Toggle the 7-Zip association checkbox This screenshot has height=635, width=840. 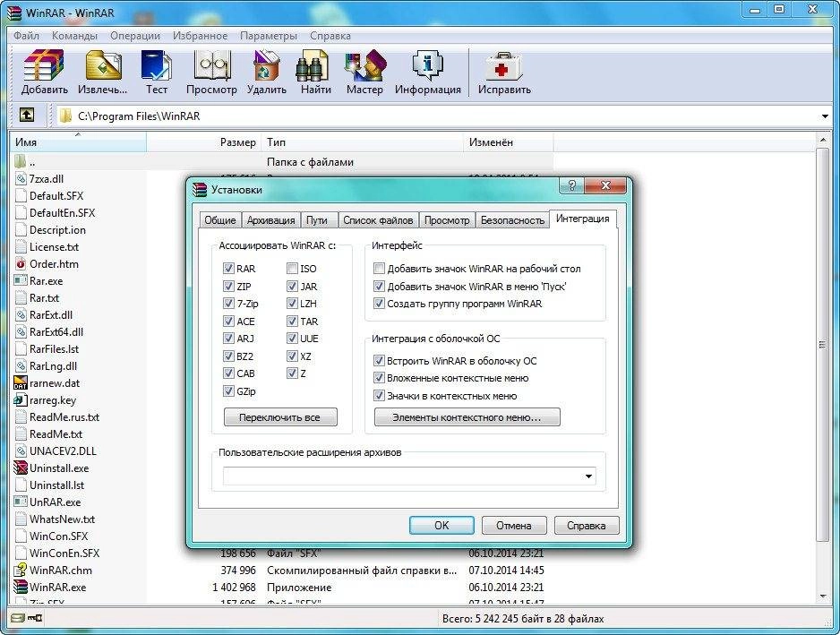228,303
